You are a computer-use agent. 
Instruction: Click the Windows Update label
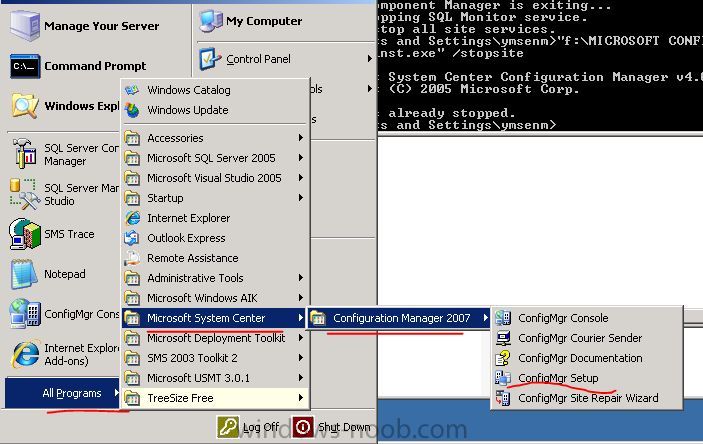[x=188, y=110]
